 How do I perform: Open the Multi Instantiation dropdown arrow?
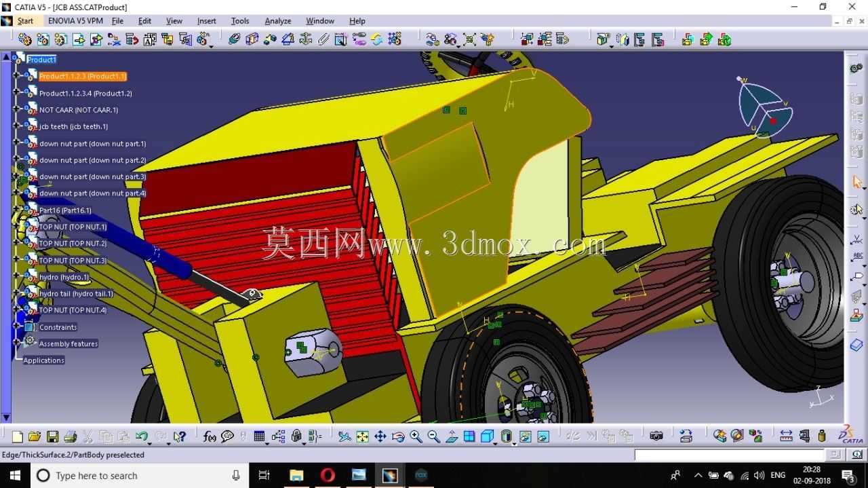tap(210, 46)
